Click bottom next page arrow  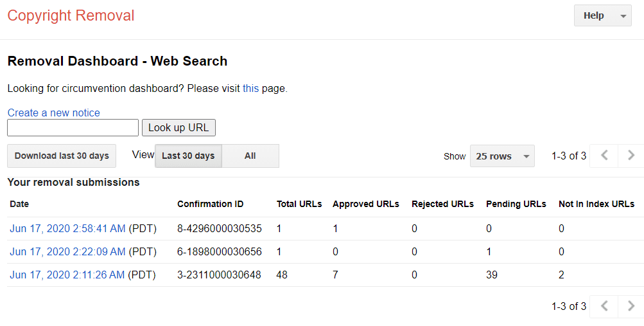coord(631,306)
